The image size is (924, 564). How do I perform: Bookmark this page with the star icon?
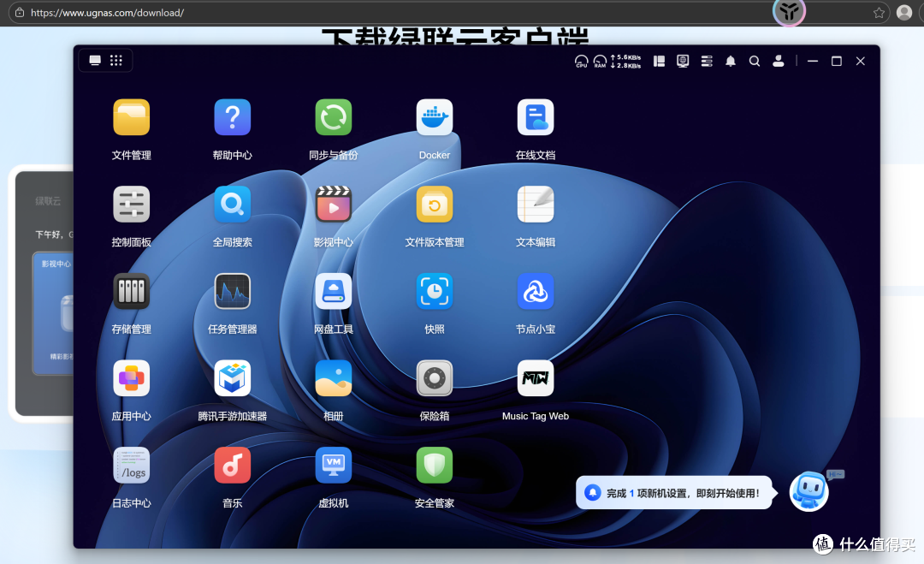point(879,12)
